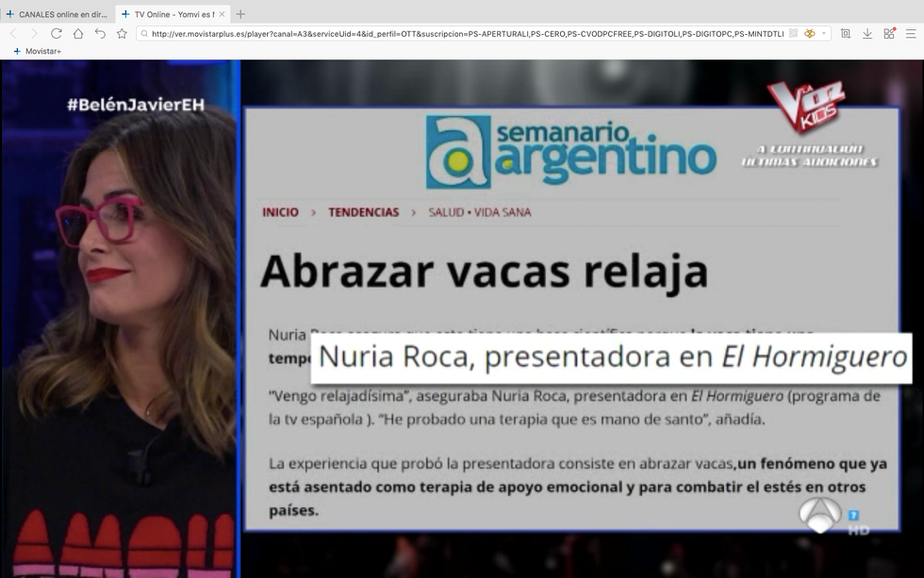Open the extensions grid icon with red badge
Viewport: 924px width, 578px height.
click(x=889, y=34)
